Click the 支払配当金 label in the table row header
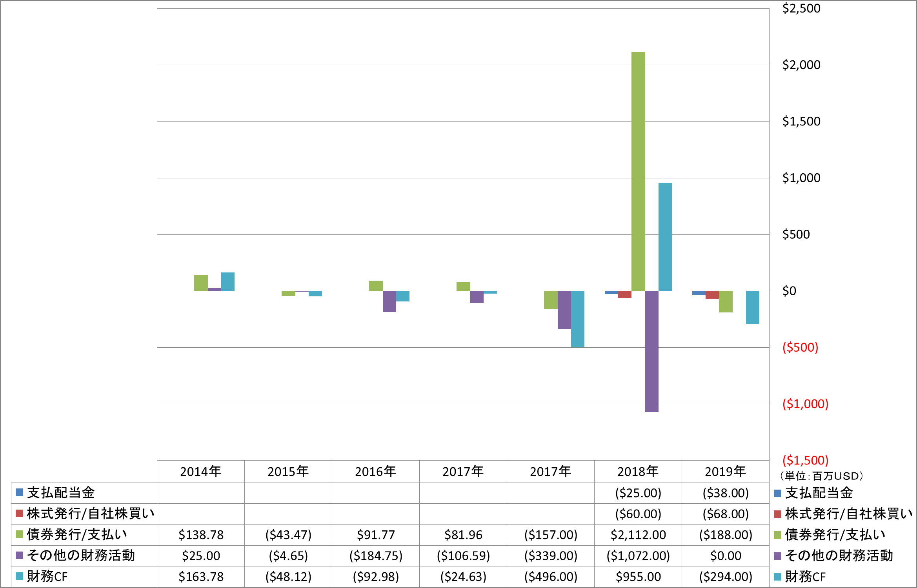The image size is (917, 588). pyautogui.click(x=61, y=492)
